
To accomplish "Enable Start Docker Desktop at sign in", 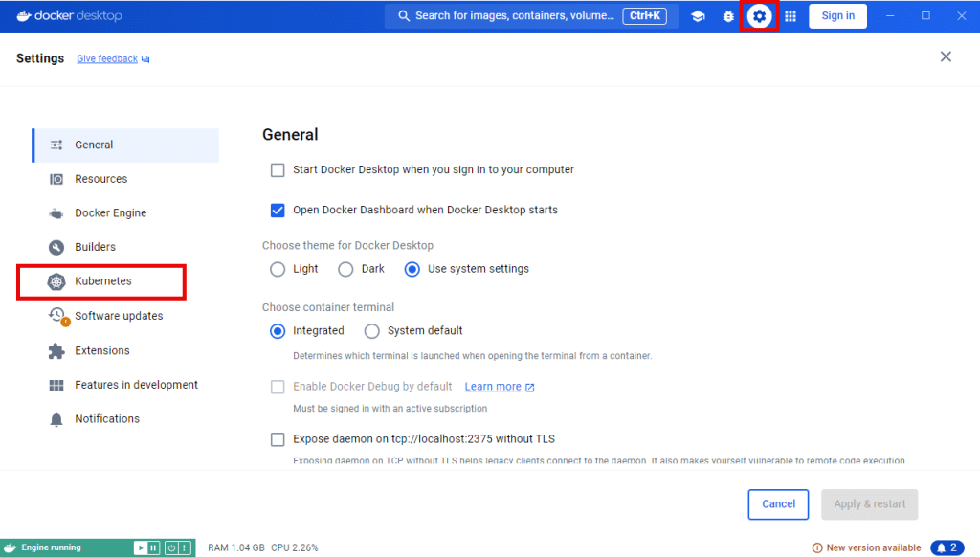I will [x=278, y=169].
